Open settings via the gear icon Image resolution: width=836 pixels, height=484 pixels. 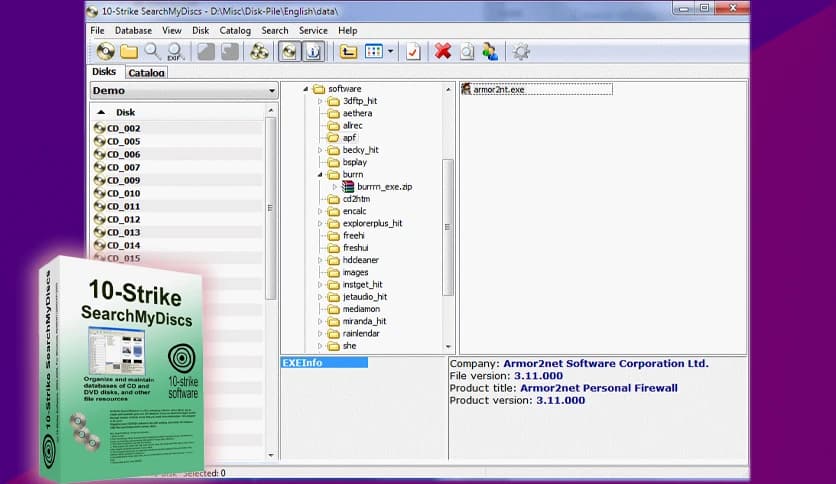(x=521, y=52)
